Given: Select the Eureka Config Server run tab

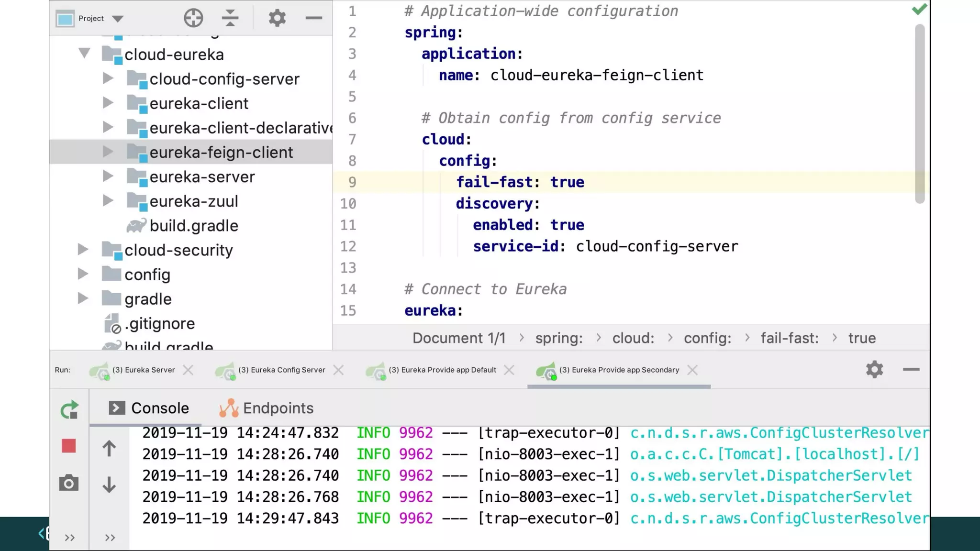Looking at the screenshot, I should pos(281,370).
